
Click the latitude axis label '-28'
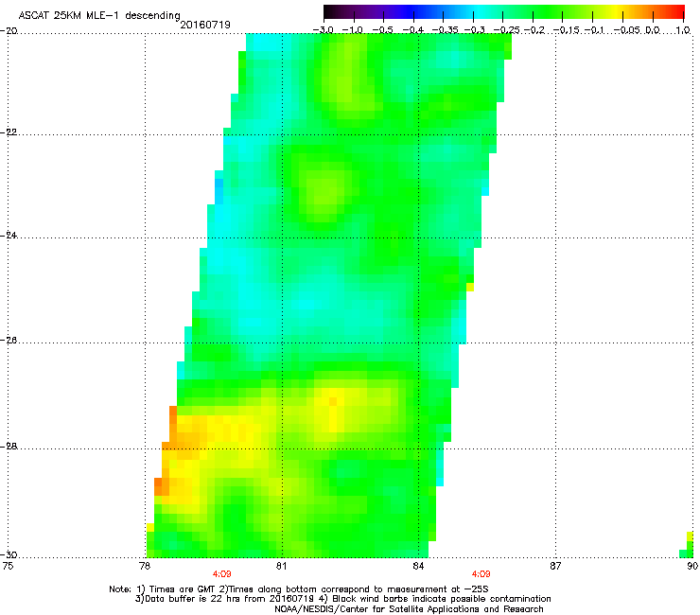[x=9, y=447]
